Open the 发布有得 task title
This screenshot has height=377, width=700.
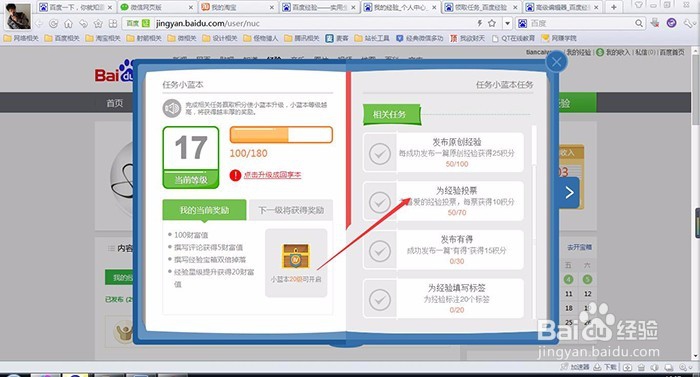point(457,239)
